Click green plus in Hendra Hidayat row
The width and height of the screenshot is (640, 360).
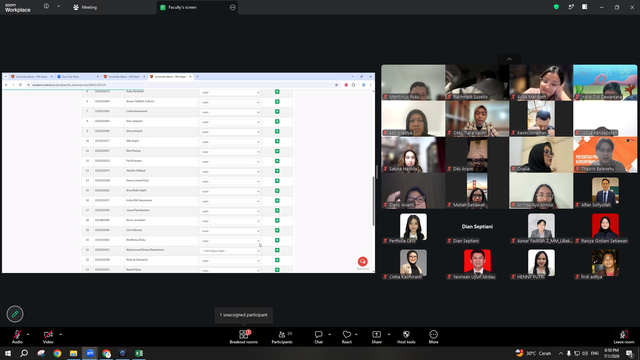[x=277, y=171]
